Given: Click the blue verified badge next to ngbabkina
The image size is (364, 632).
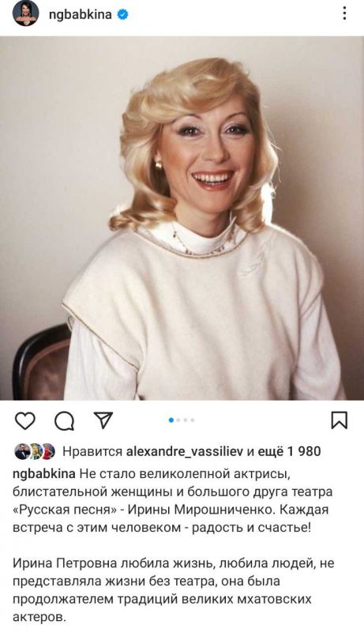Looking at the screenshot, I should click(123, 15).
